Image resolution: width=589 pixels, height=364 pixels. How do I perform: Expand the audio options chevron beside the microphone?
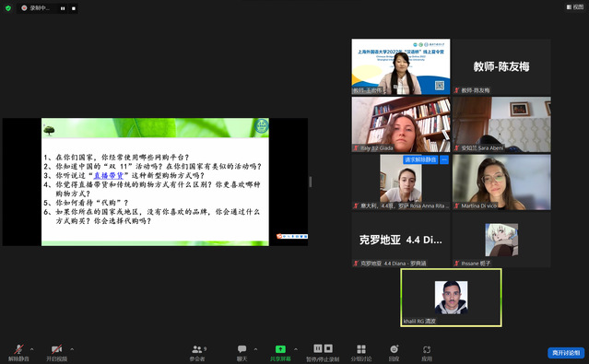pyautogui.click(x=32, y=349)
